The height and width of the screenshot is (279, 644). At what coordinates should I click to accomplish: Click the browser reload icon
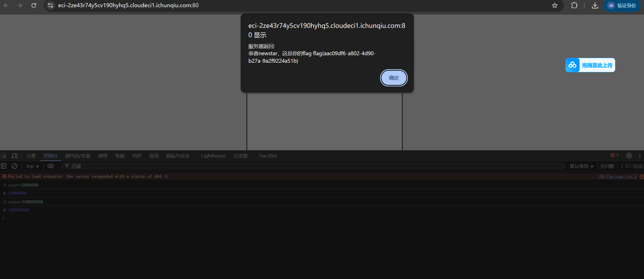click(x=34, y=5)
